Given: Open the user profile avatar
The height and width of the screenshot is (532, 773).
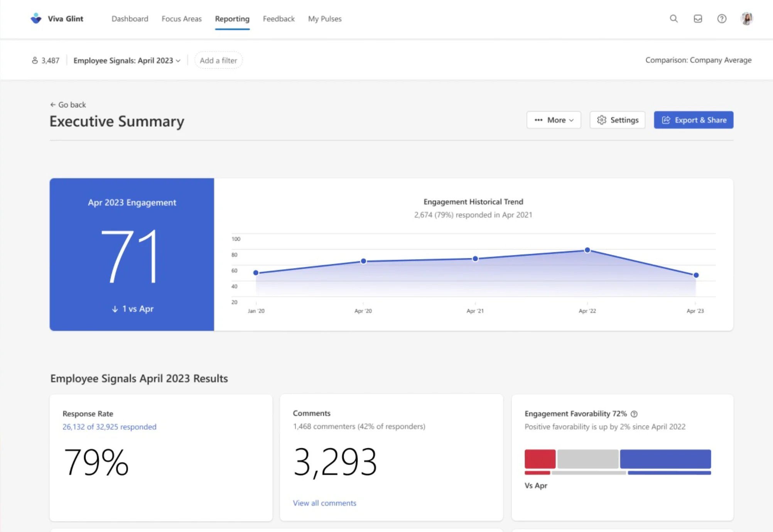Looking at the screenshot, I should 747,19.
